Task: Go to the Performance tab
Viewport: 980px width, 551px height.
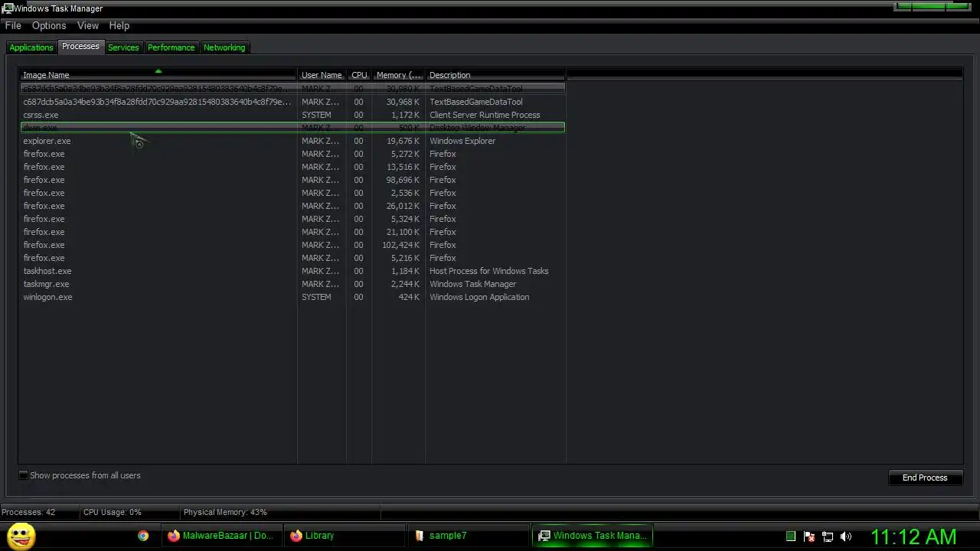Action: click(171, 47)
